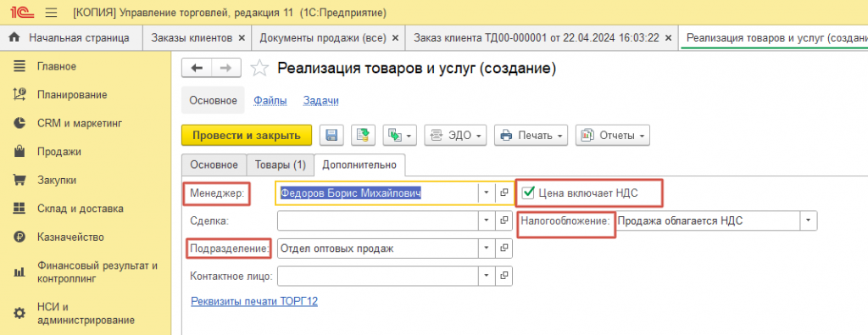The height and width of the screenshot is (335, 868).
Task: Close the Заказы клиентов tab
Action: tap(242, 38)
